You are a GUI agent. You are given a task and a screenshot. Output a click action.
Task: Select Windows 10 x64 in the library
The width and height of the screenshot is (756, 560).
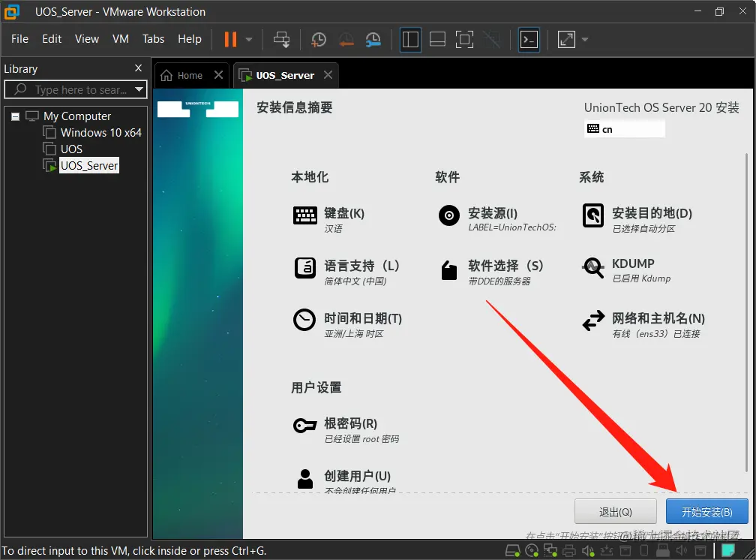click(x=100, y=133)
